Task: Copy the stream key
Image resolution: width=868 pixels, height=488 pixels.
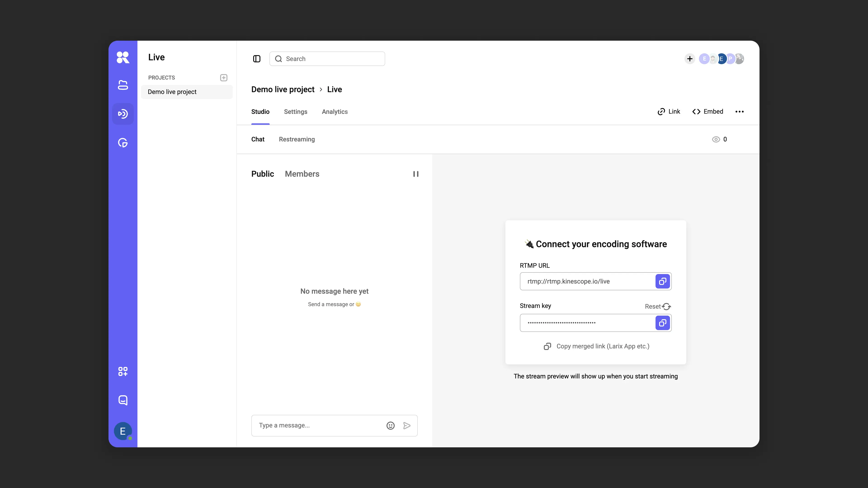Action: tap(663, 323)
